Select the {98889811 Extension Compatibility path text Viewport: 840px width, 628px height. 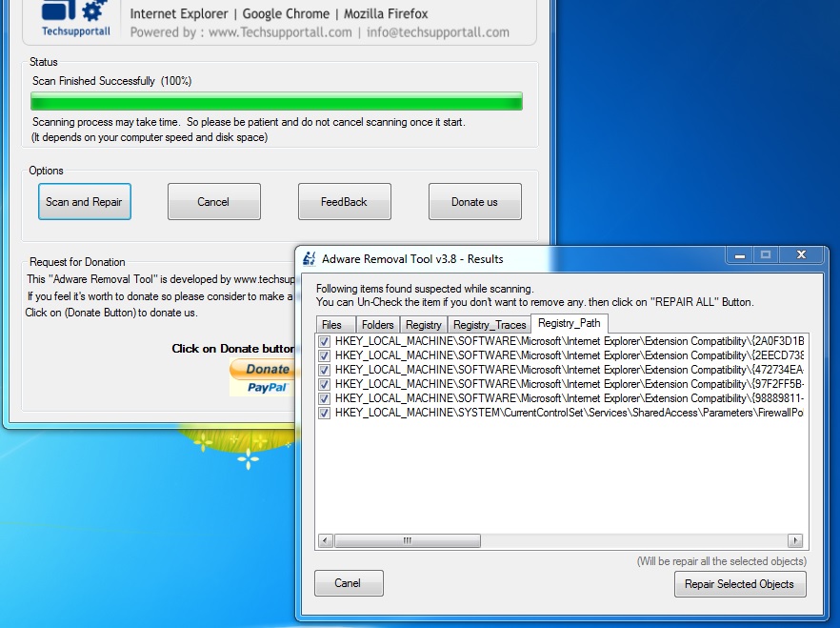[570, 398]
